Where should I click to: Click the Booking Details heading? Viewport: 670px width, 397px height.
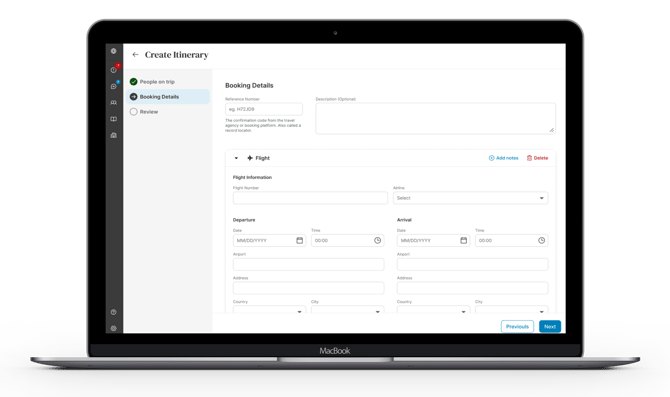249,85
